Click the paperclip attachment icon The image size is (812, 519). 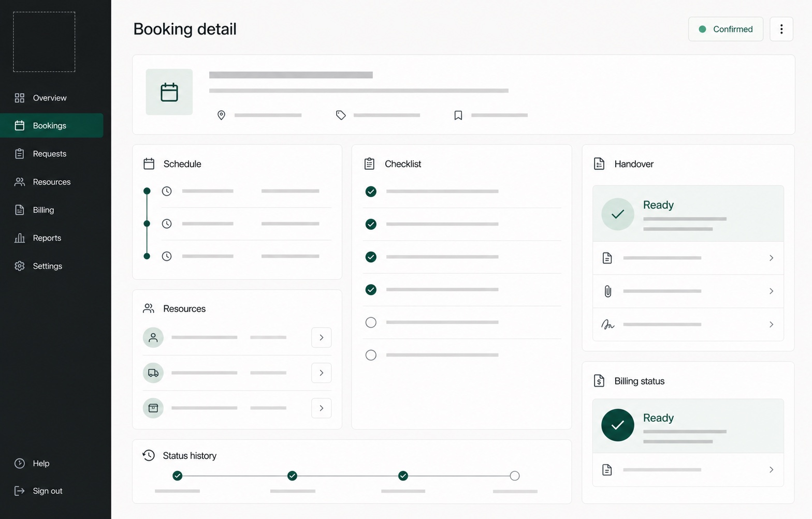pos(608,291)
